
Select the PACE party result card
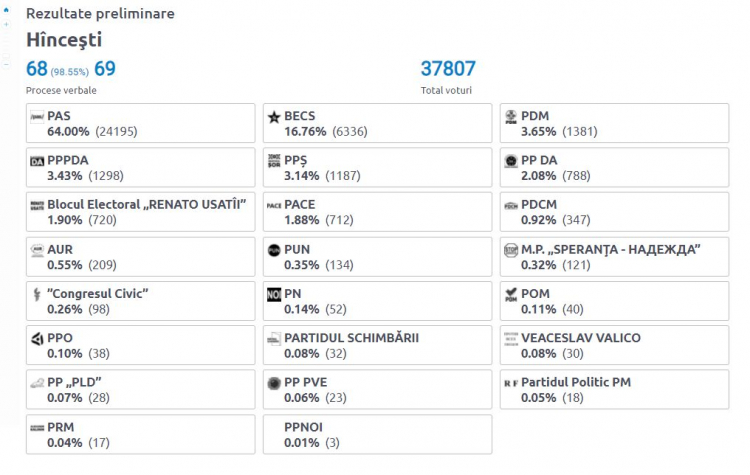click(x=377, y=212)
